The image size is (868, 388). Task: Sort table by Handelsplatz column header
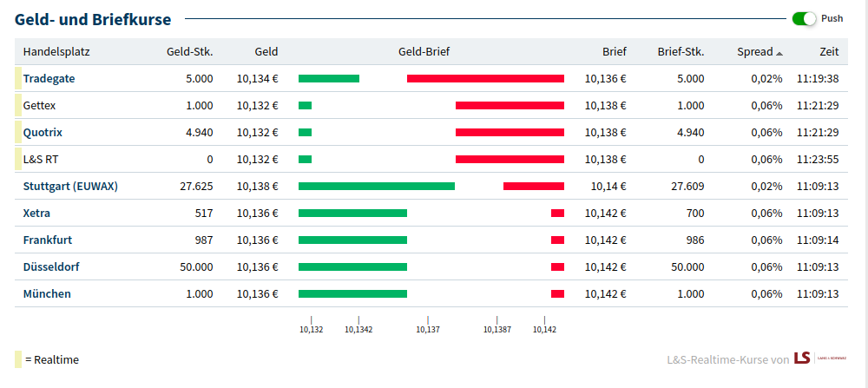click(56, 52)
